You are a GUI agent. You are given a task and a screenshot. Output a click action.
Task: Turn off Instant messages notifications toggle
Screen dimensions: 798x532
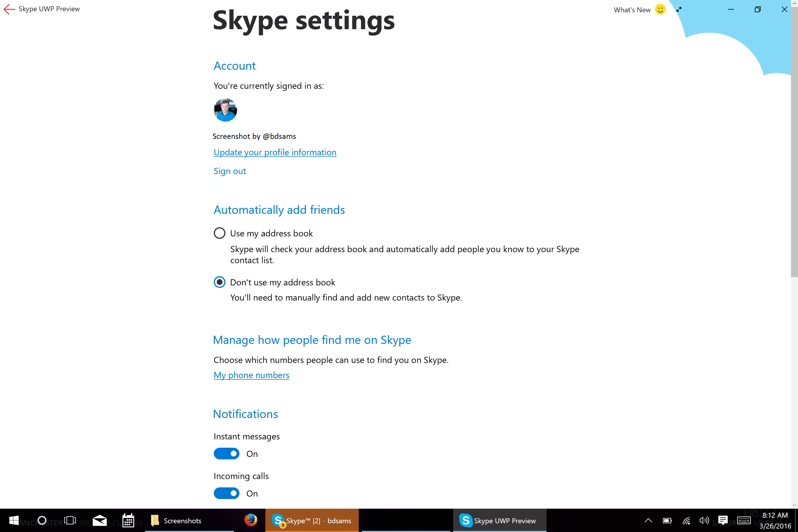coord(226,454)
